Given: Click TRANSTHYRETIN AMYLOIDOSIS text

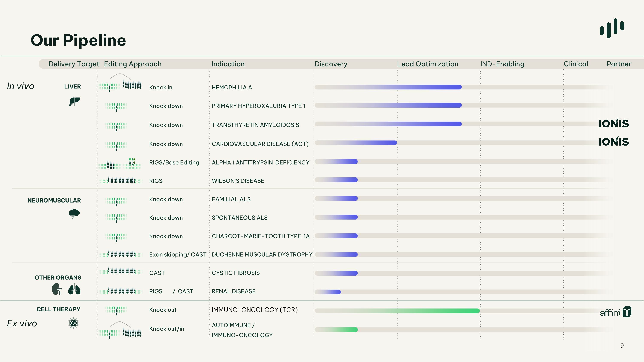Looking at the screenshot, I should pos(255,125).
